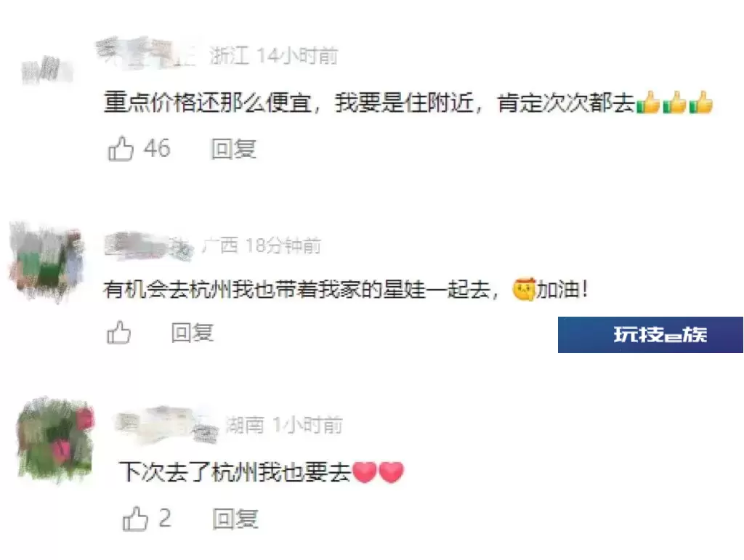This screenshot has width=744, height=560.
Task: Click the 玩技e族 watermark banner
Action: click(x=650, y=335)
